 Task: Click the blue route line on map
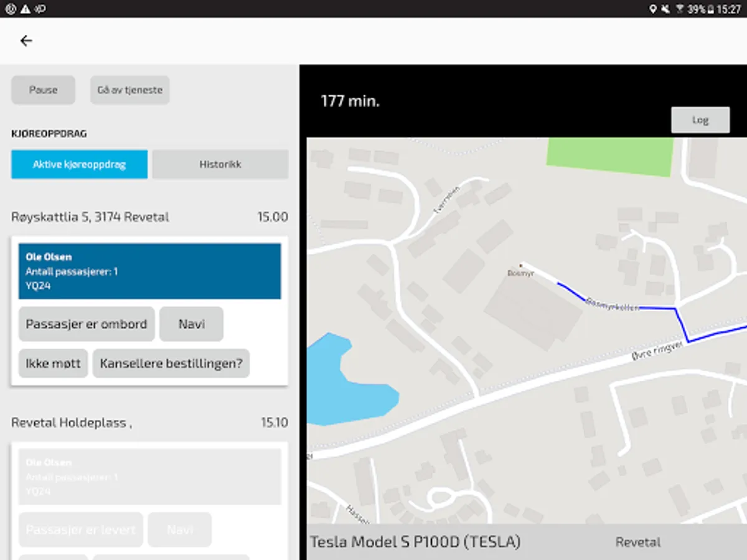(681, 325)
